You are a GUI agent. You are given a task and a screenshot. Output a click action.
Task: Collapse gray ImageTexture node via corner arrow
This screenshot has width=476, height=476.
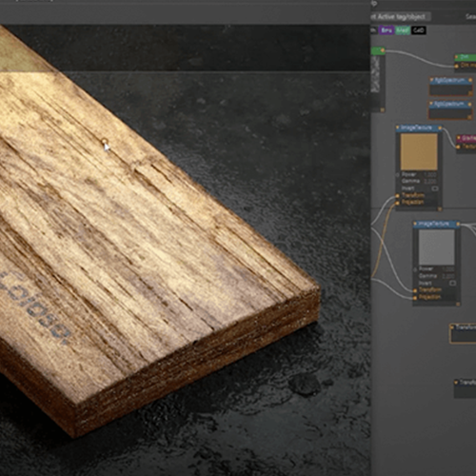coord(458,305)
